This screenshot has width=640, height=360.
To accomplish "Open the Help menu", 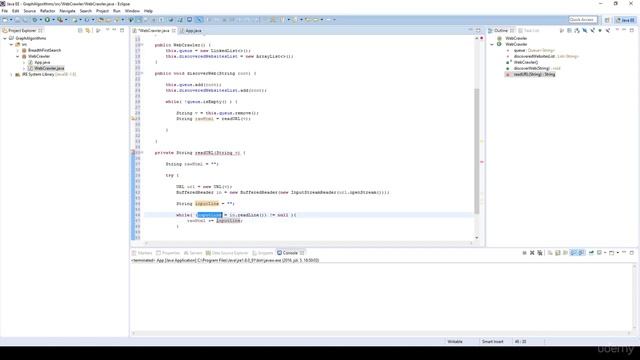I will (148, 11).
